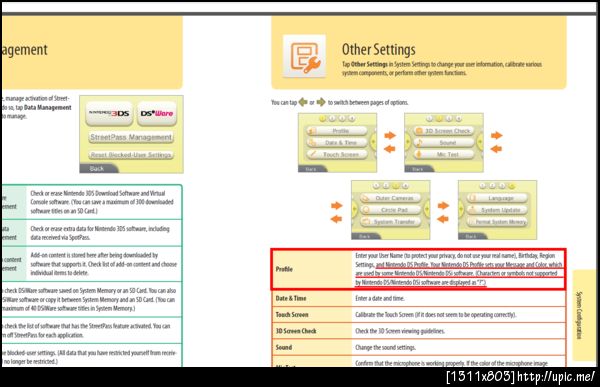Click StreetPass Management button
The image size is (600, 387).
click(x=131, y=137)
